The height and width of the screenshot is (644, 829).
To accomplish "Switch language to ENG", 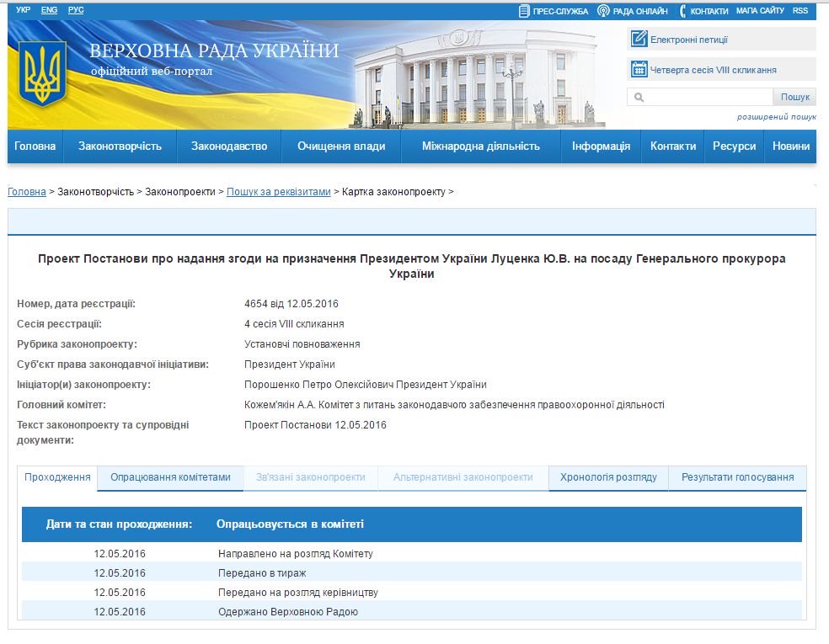I will tap(49, 10).
